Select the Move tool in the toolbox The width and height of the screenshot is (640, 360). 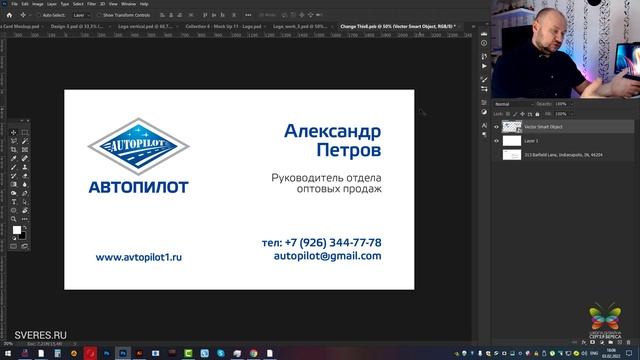tap(13, 132)
